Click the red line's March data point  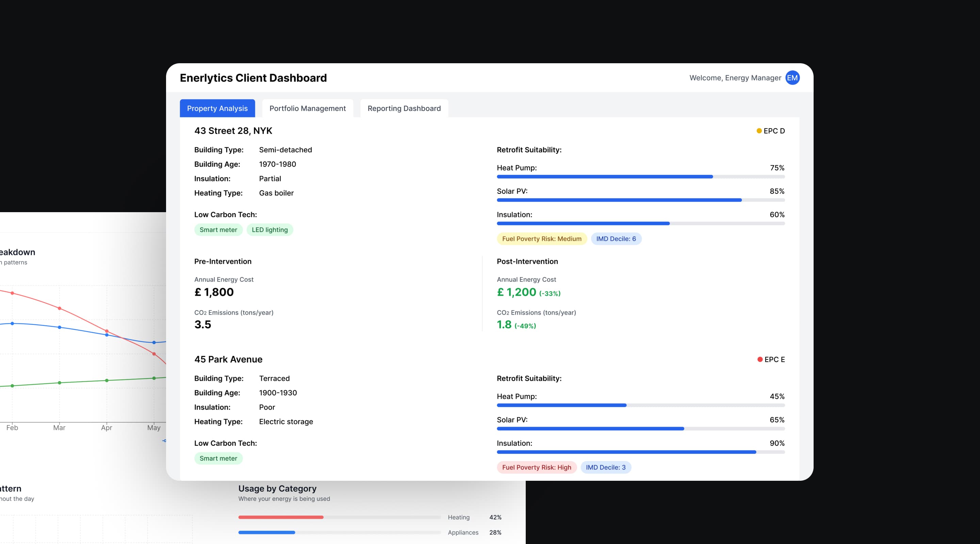[59, 308]
